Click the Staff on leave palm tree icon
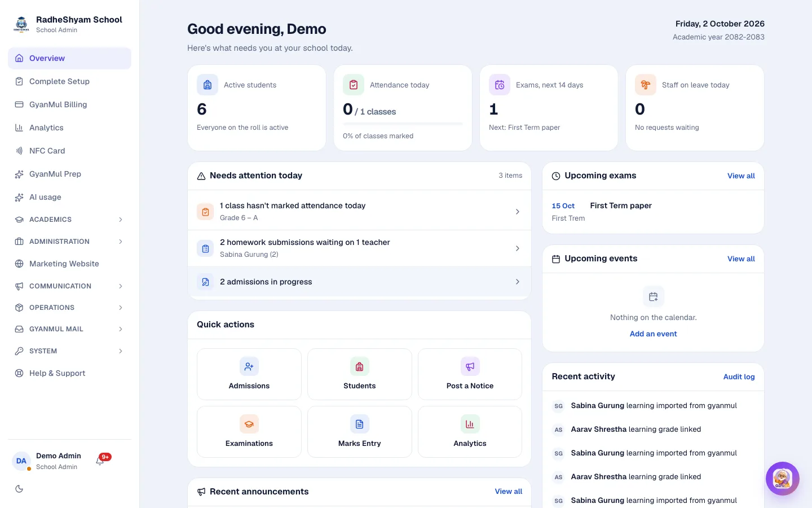The image size is (812, 508). (646, 85)
